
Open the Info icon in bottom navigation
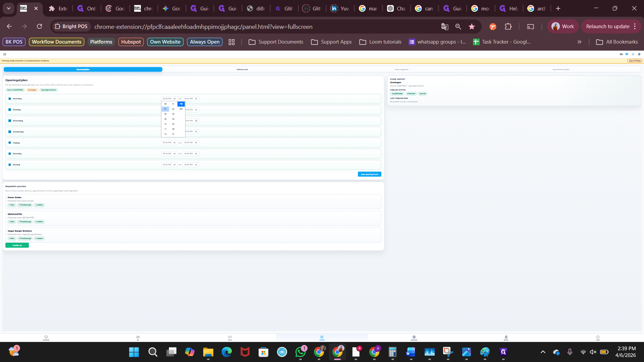click(598, 338)
